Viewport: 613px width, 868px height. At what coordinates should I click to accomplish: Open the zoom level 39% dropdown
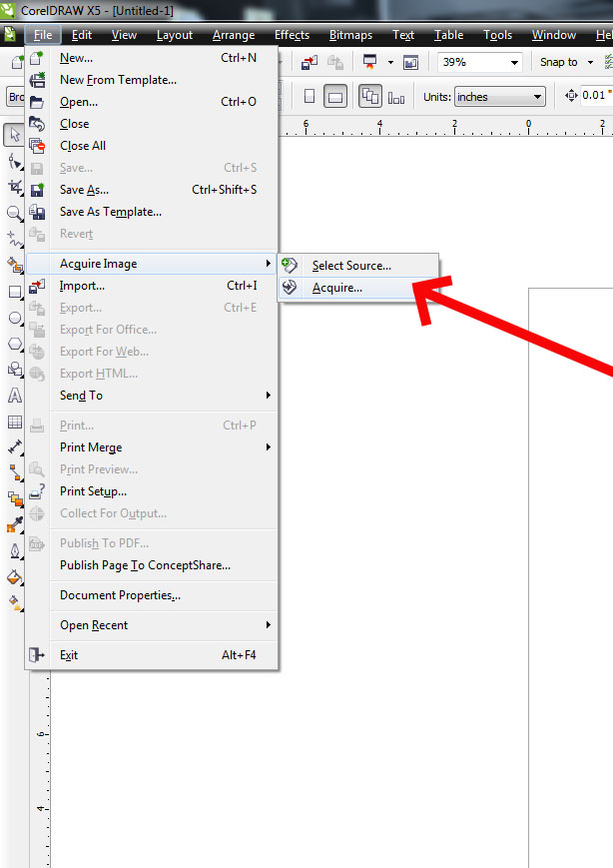[x=514, y=63]
